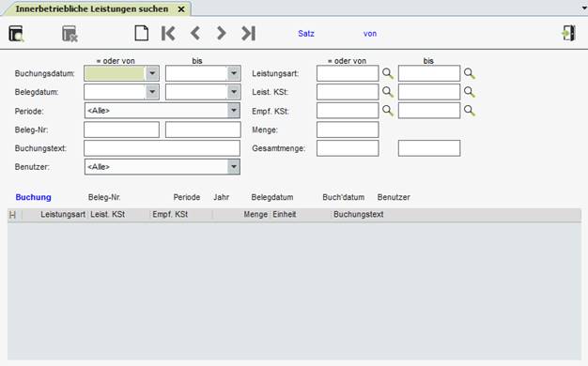The height and width of the screenshot is (366, 588).
Task: Go to the previous record
Action: click(x=195, y=34)
